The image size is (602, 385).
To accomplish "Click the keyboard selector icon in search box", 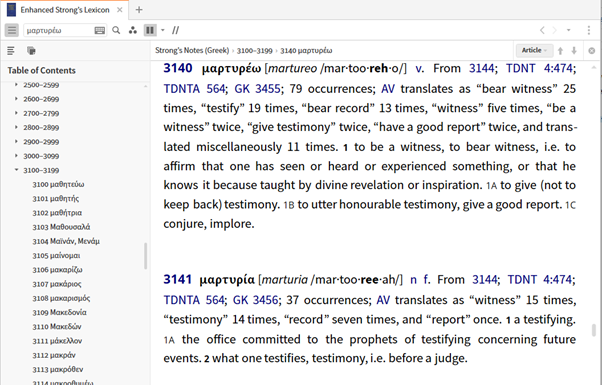I will pyautogui.click(x=99, y=30).
